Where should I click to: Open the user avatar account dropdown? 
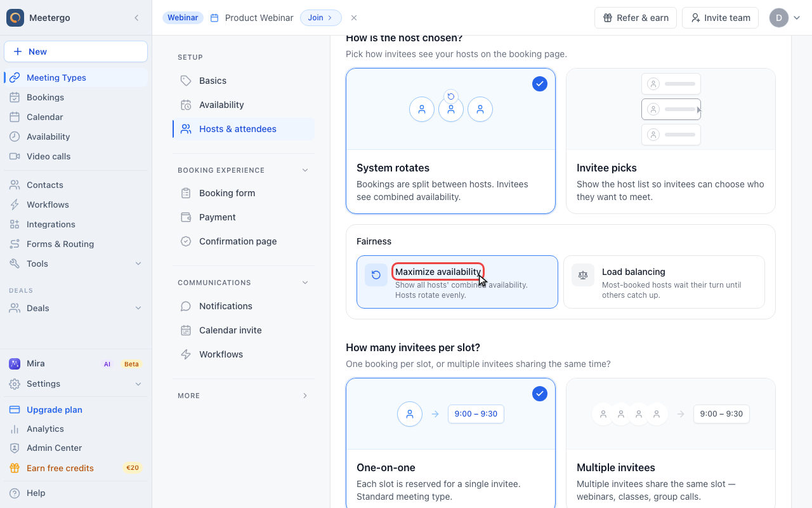(785, 18)
